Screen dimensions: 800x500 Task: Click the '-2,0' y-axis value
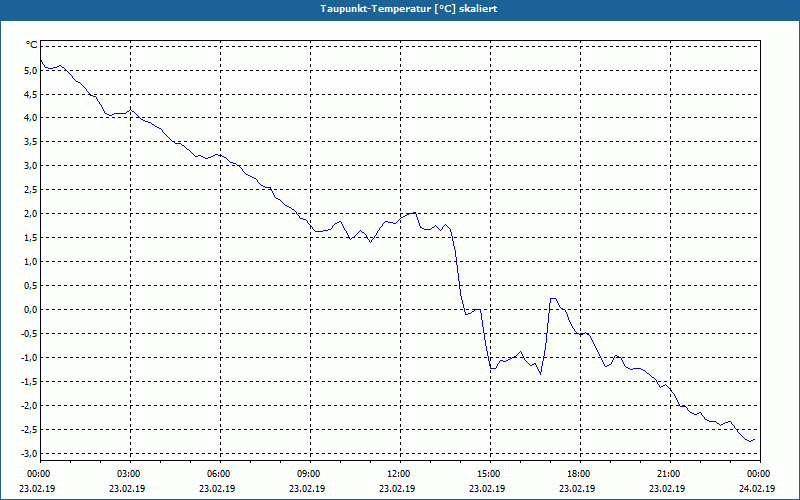29,406
